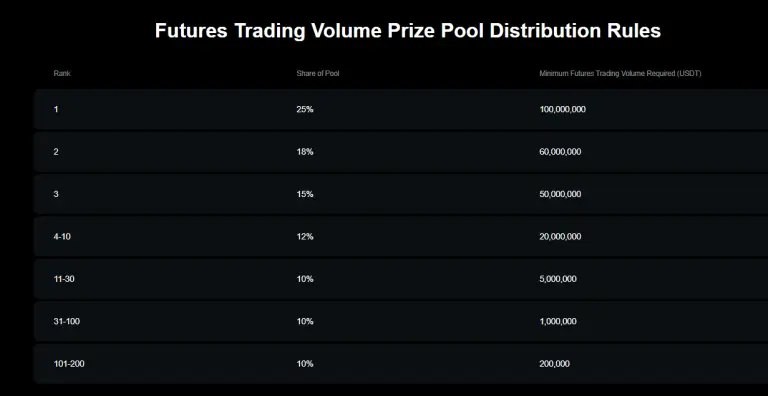Click the 12% share cell
The image size is (768, 396).
click(x=305, y=237)
